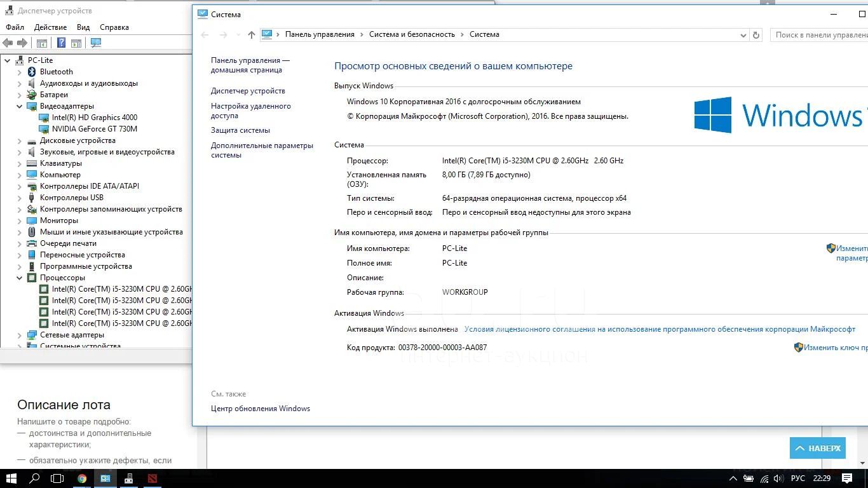Click Back arrow in Система window
Screen dimensions: 868x488
[x=205, y=35]
